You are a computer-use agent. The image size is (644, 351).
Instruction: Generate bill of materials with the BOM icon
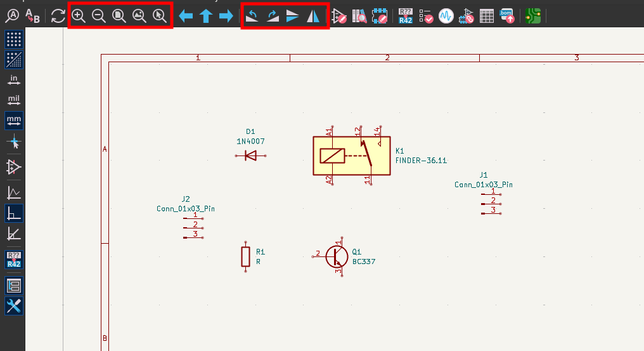tap(506, 17)
